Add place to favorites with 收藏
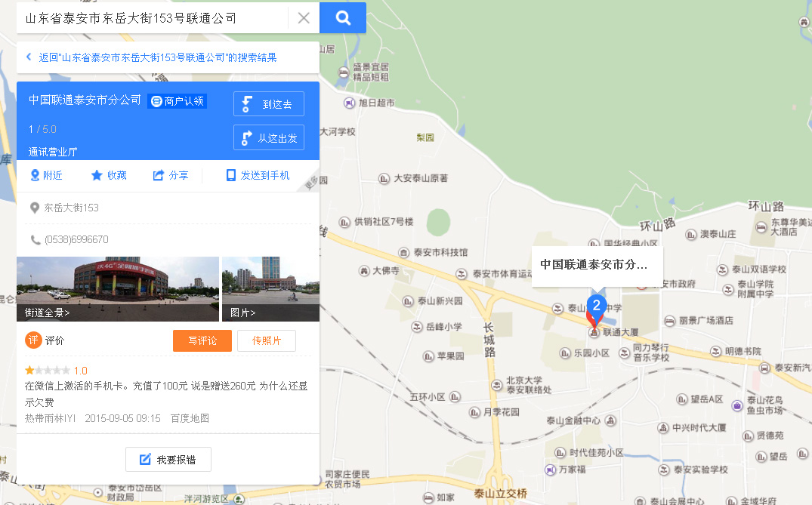Viewport: 812px width, 505px height. [x=109, y=176]
